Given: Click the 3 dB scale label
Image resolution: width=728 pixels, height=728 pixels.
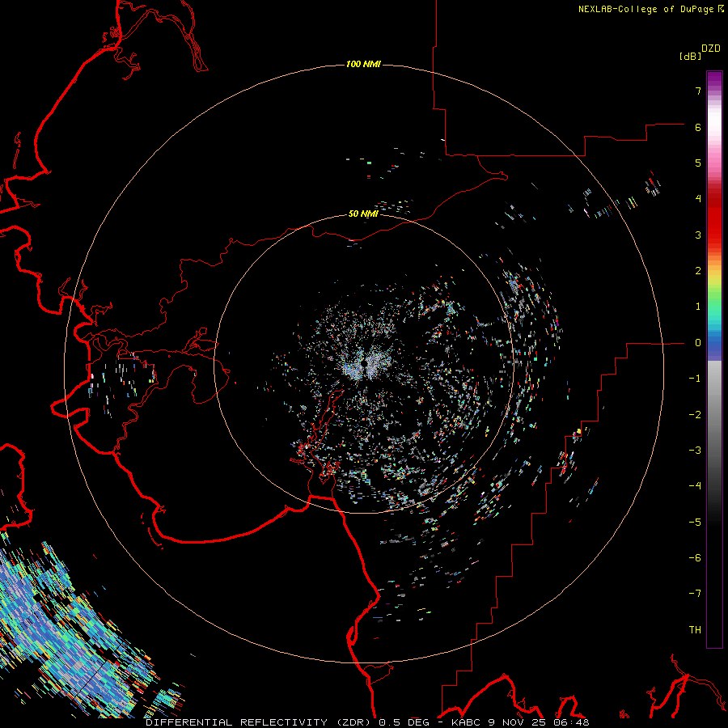Looking at the screenshot, I should pos(698,235).
